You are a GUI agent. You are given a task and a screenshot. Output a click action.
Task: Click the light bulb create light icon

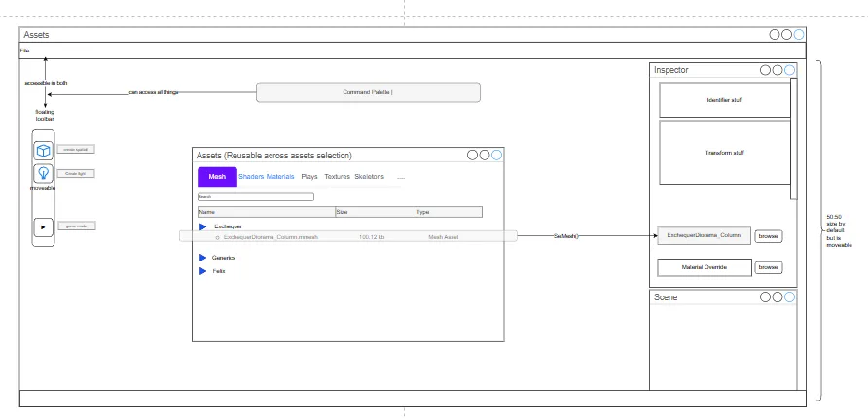click(x=43, y=173)
